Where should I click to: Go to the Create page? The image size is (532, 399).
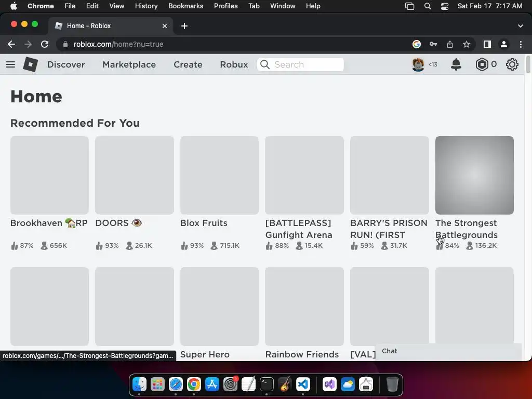coord(188,64)
